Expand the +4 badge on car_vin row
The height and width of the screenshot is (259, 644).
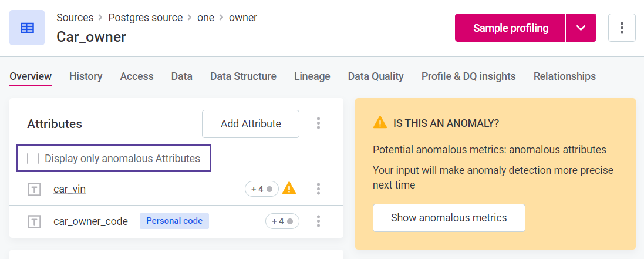(262, 189)
